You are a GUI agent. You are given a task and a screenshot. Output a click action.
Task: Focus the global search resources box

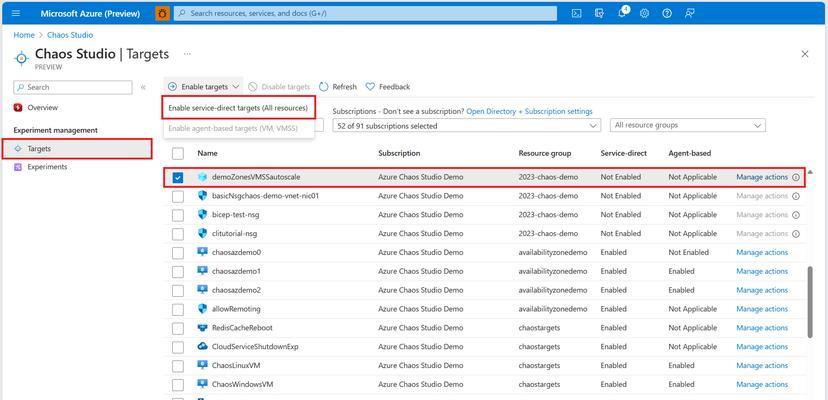(x=365, y=13)
